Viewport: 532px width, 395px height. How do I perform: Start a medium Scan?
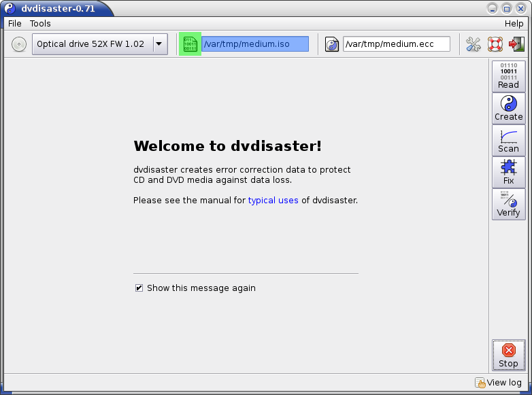coord(509,140)
